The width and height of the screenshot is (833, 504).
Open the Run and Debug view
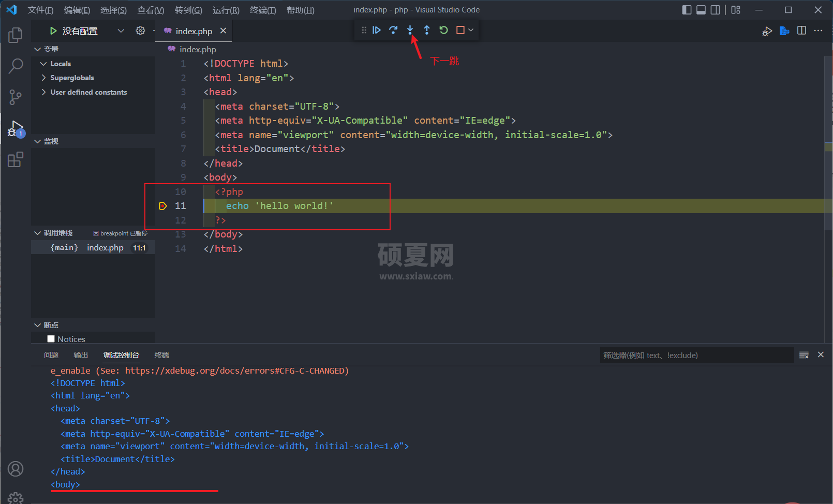pyautogui.click(x=16, y=128)
